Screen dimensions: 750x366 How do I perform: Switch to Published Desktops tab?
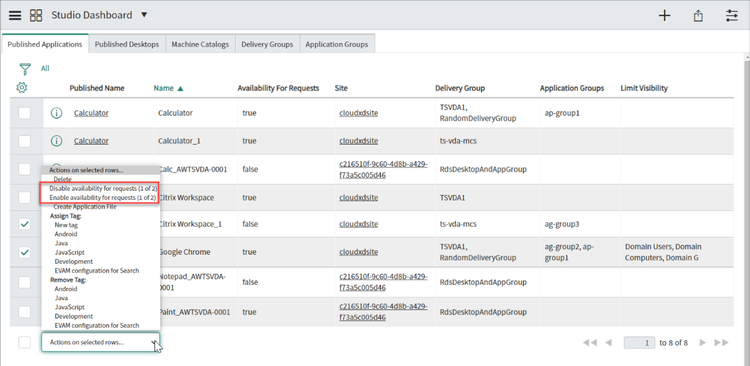coord(127,44)
